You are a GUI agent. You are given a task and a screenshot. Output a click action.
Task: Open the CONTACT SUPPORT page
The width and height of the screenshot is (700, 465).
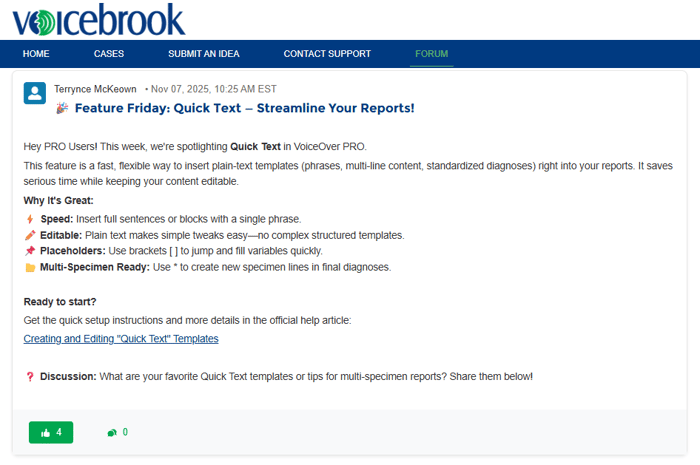(x=327, y=54)
